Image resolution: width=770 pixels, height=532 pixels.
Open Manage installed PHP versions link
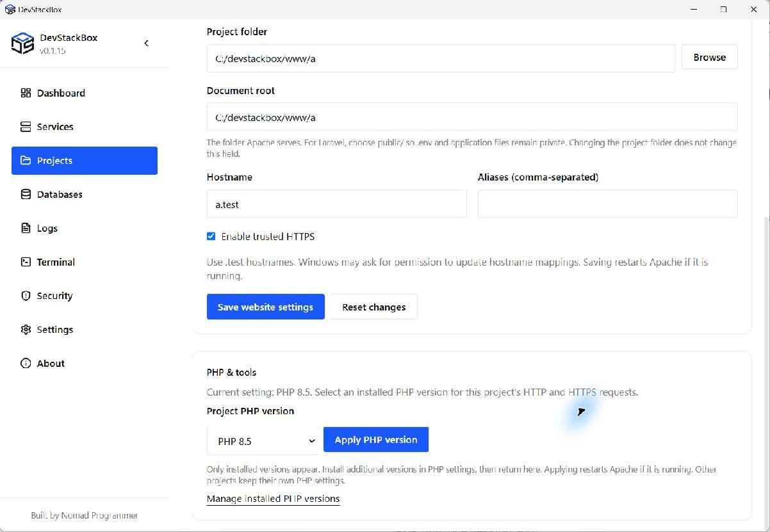273,499
